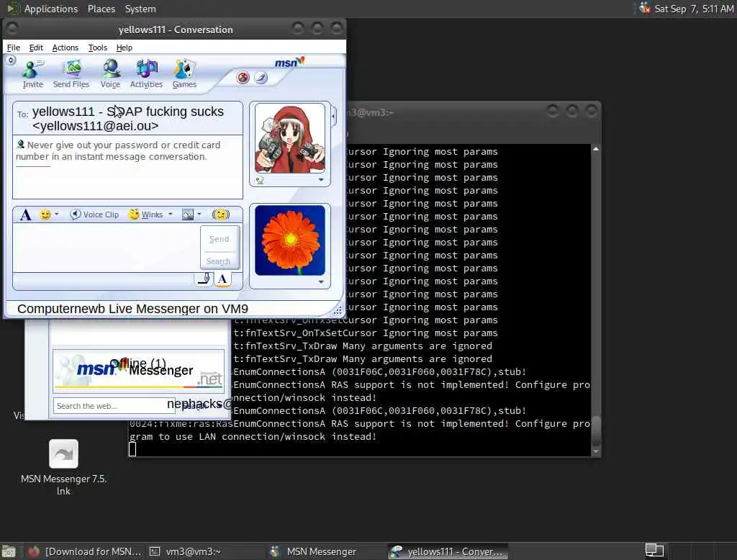Click yellows111 conversation taskbar button

pyautogui.click(x=448, y=551)
